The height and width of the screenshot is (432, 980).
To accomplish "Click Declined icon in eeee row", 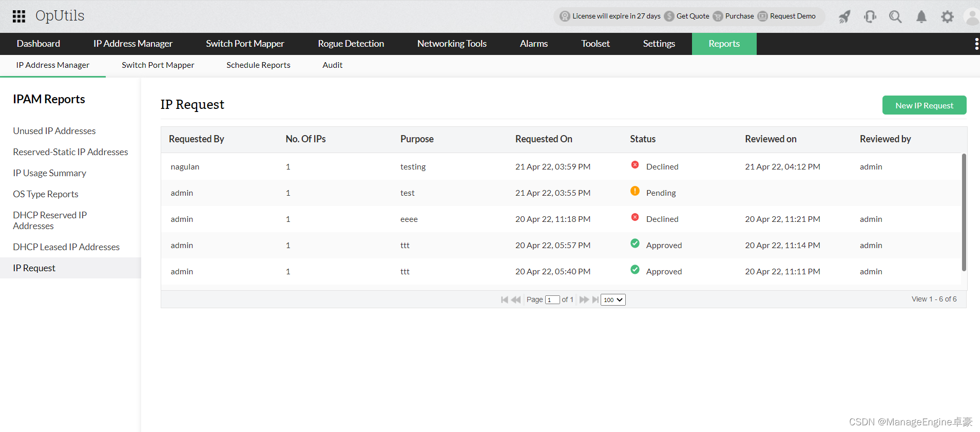I will 635,217.
